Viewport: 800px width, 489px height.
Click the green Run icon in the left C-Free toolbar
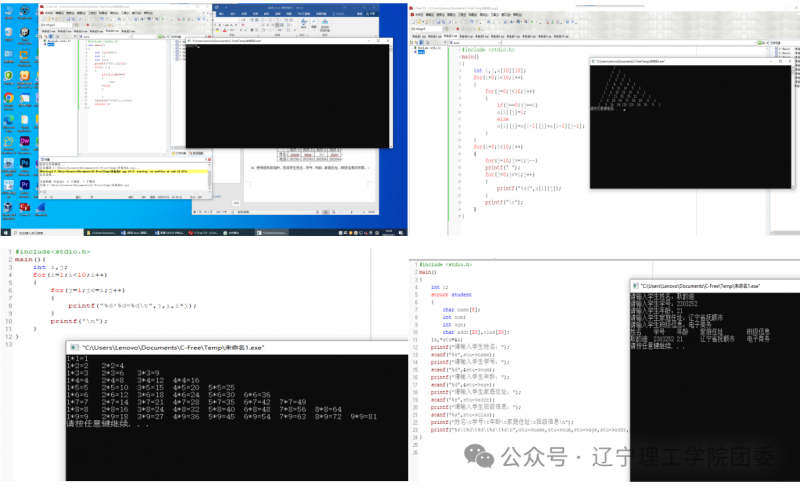(163, 19)
